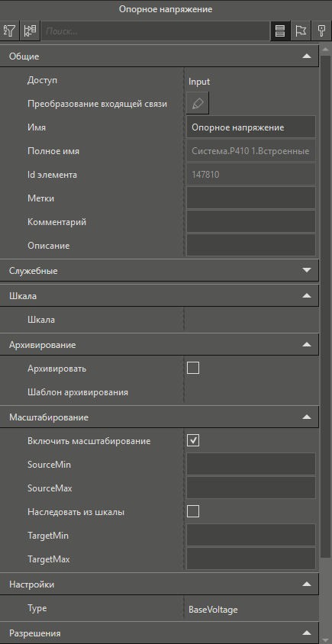Click the BaseVoltage type value
This screenshot has width=332, height=644.
[213, 610]
